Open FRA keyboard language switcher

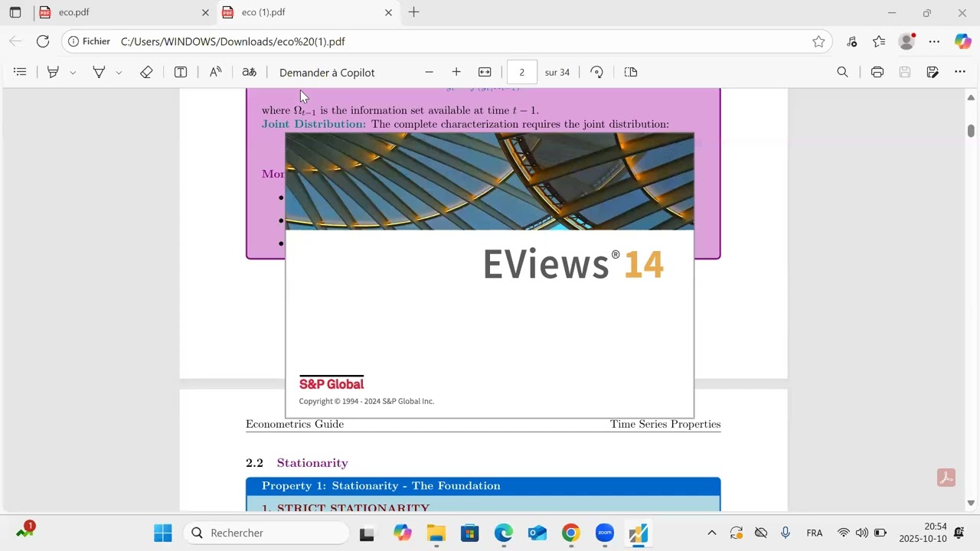815,533
